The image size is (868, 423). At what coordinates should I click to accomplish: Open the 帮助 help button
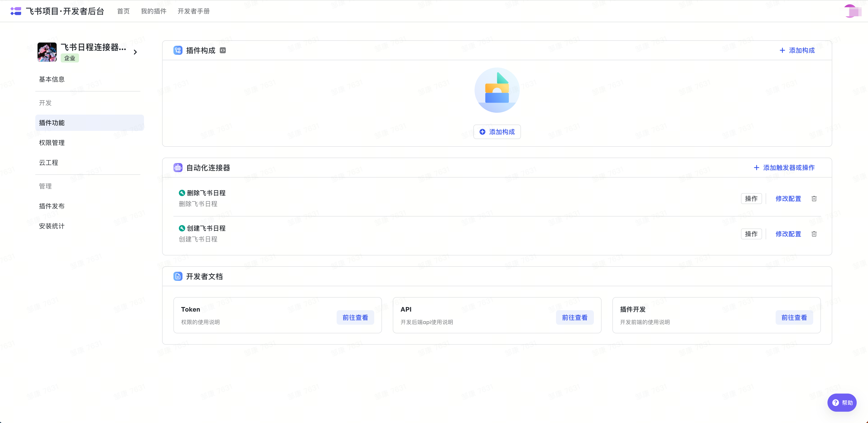842,402
